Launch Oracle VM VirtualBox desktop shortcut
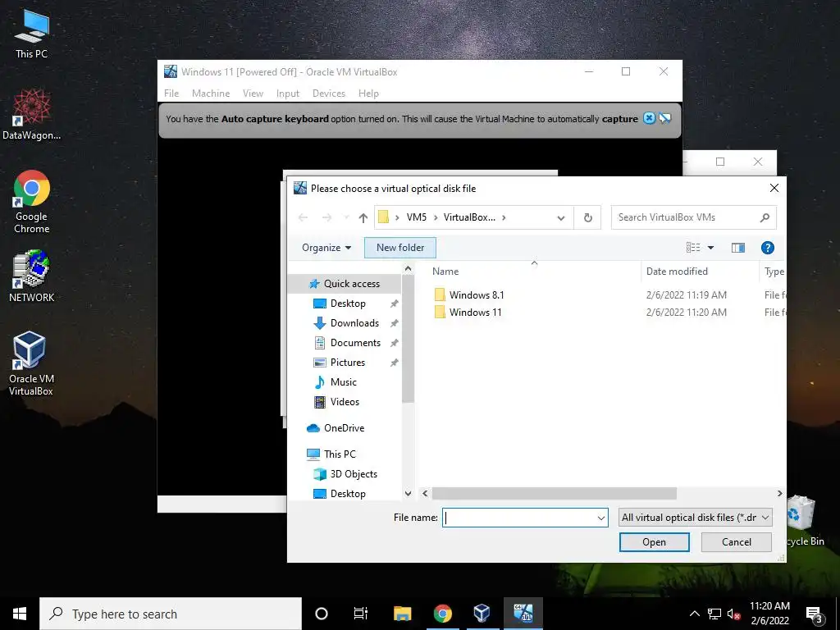Viewport: 840px width, 630px height. (31, 363)
